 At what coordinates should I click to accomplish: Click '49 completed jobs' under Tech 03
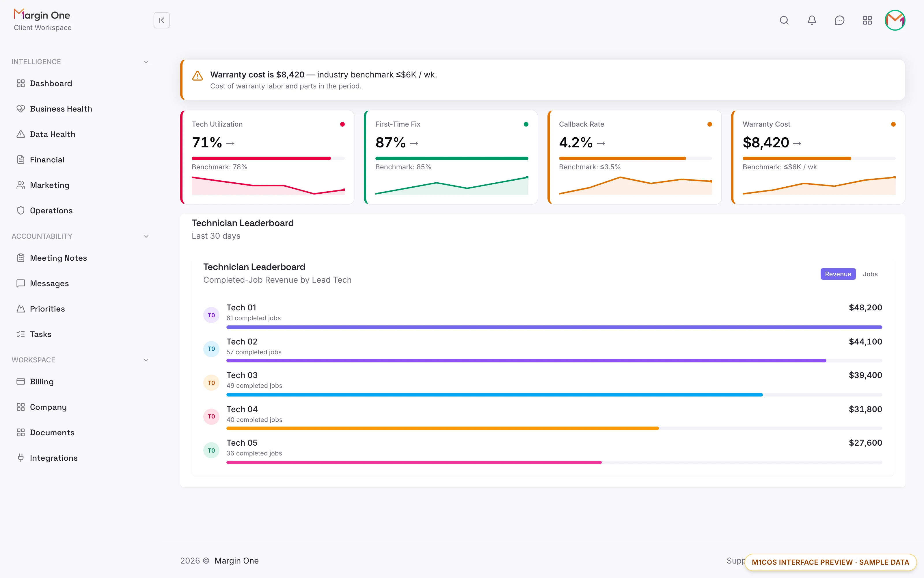pyautogui.click(x=254, y=386)
